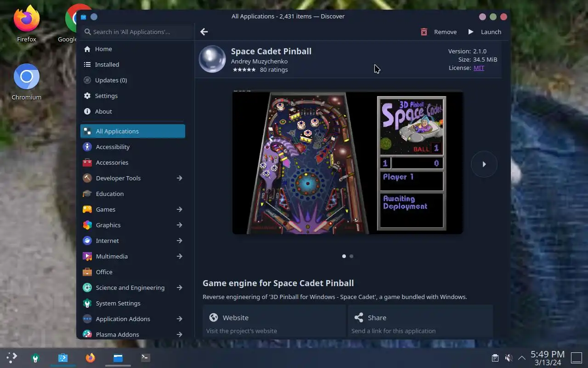This screenshot has height=368, width=588.
Task: Expand Games subcategories arrow
Action: tap(180, 209)
